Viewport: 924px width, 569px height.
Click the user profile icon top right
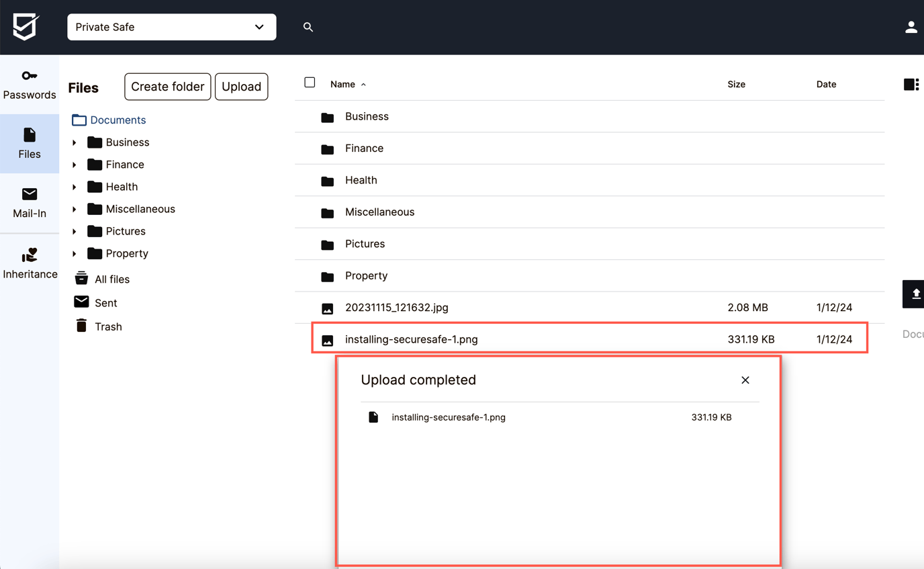pos(911,27)
